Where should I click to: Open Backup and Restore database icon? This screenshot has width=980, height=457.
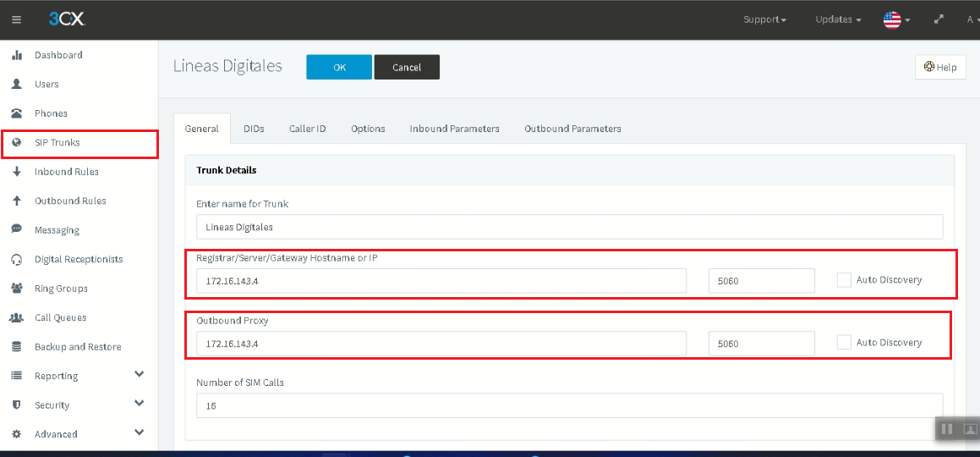(17, 346)
